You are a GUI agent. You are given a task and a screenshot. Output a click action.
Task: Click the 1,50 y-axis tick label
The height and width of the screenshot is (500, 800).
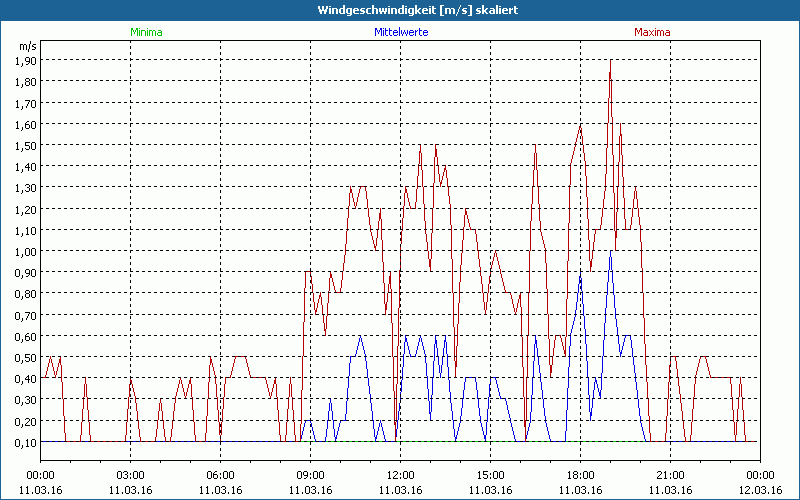point(26,145)
